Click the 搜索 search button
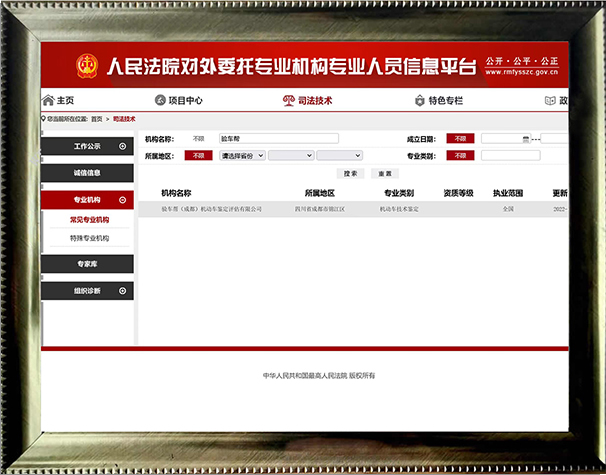This screenshot has height=475, width=606. point(350,173)
